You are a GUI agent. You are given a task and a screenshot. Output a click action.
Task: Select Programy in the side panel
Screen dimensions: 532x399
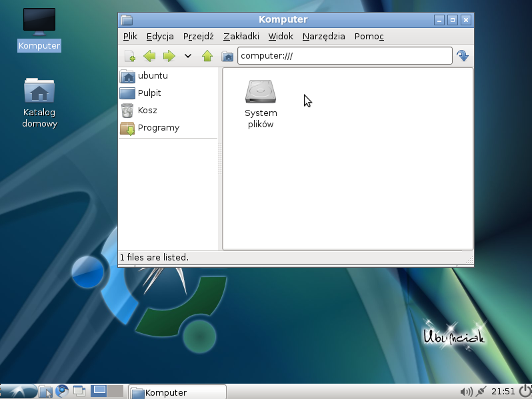tap(158, 128)
